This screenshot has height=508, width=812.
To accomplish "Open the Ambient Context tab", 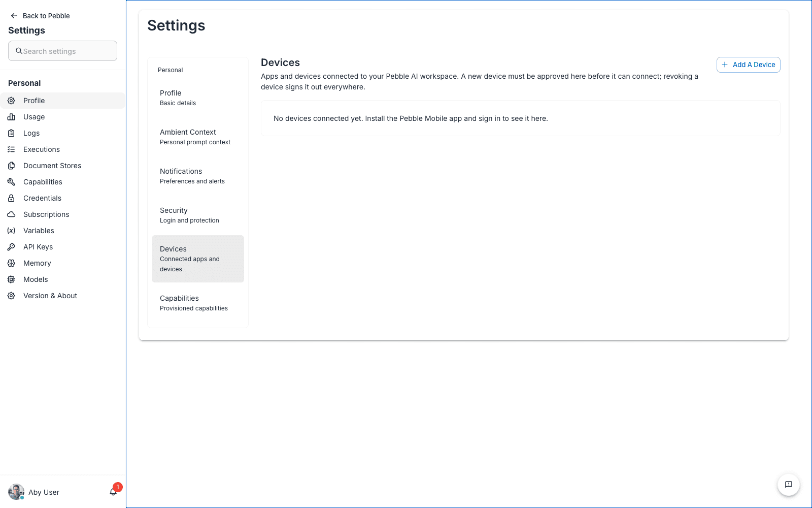I will point(198,137).
